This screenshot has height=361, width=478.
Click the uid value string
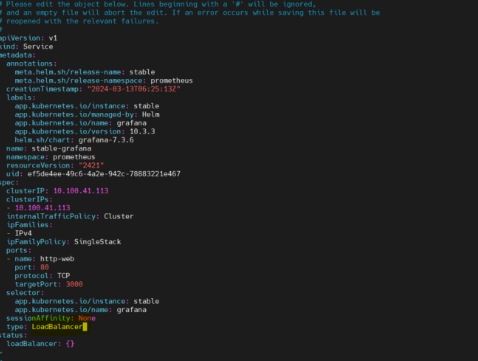[x=104, y=174]
